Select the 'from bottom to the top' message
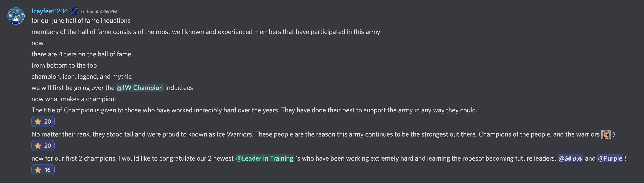 [x=64, y=65]
